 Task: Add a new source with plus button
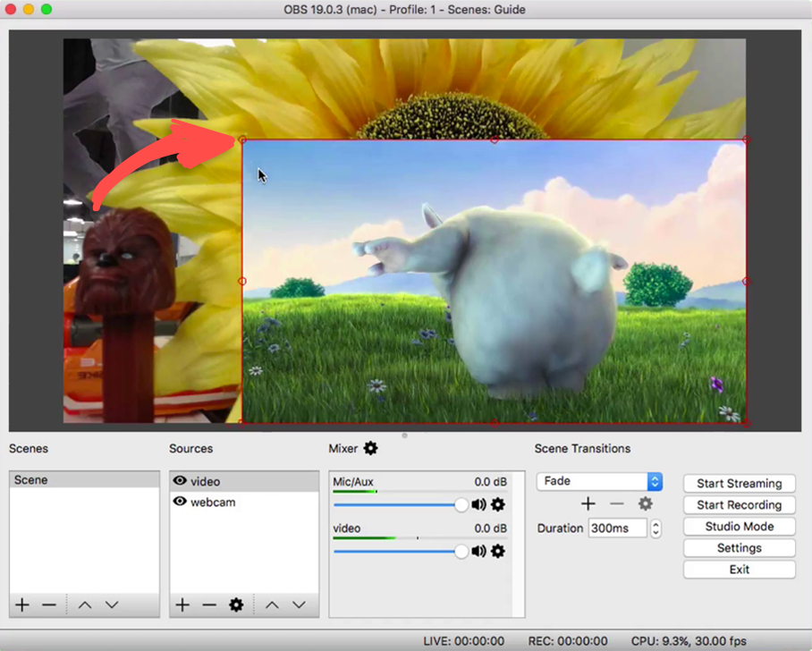182,604
